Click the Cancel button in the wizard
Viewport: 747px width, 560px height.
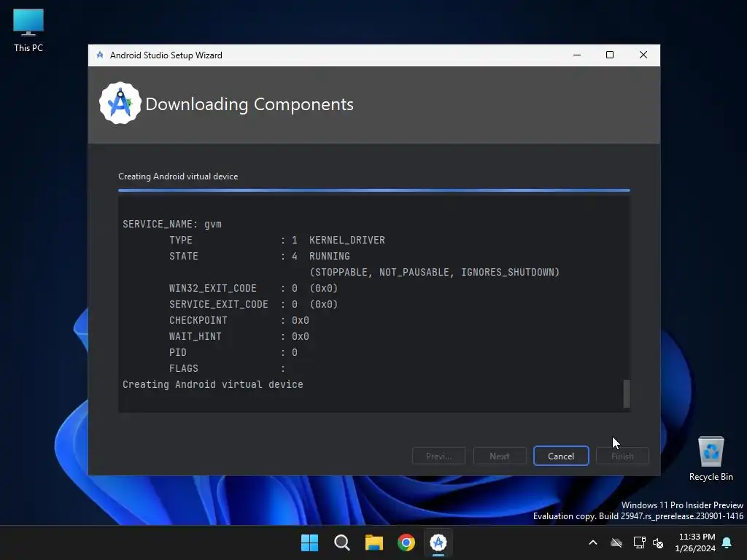561,456
